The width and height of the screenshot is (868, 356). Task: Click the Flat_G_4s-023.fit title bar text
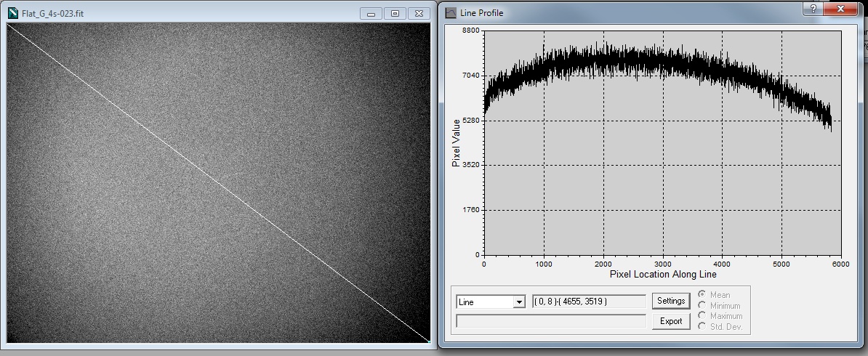click(52, 14)
